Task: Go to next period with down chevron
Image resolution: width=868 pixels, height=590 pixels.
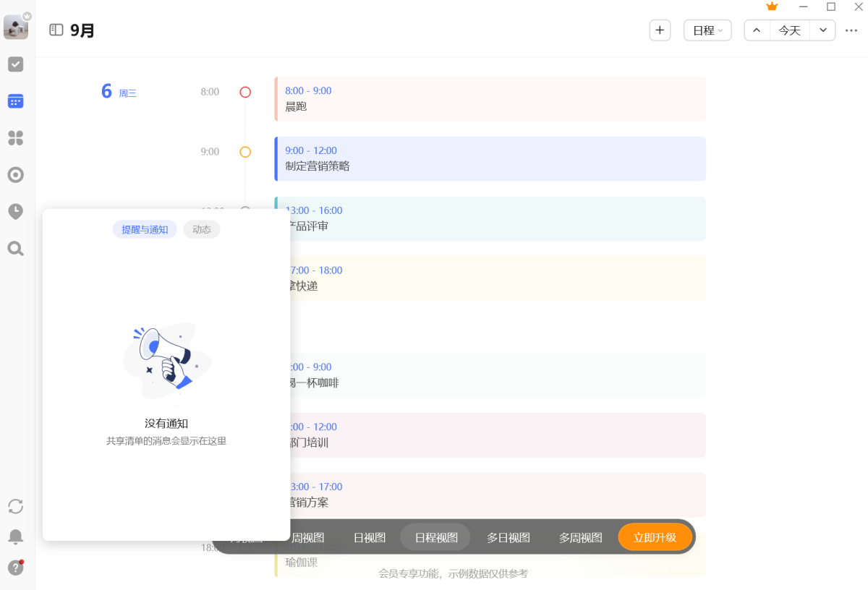Action: tap(823, 30)
